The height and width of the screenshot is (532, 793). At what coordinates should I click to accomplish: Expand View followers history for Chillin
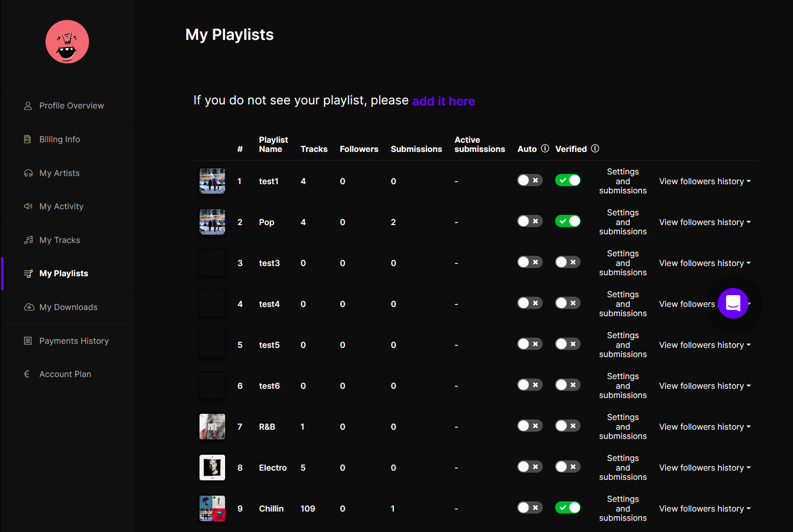click(x=705, y=508)
